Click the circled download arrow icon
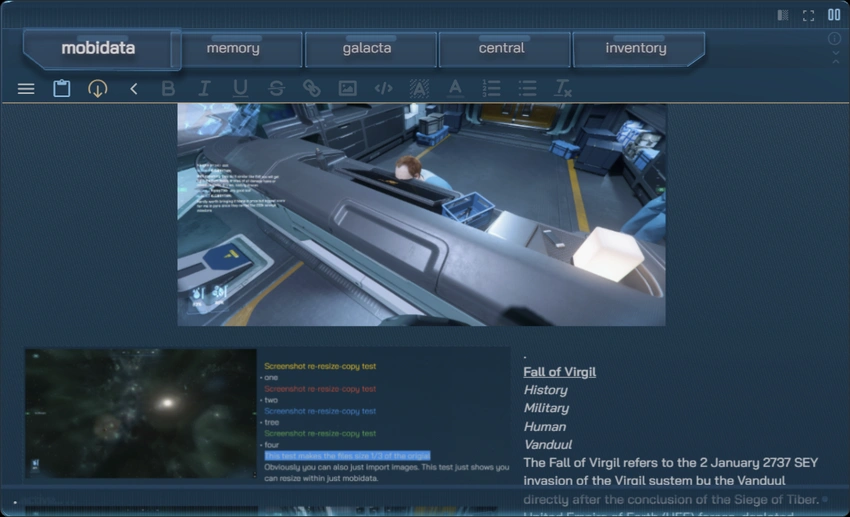The width and height of the screenshot is (850, 517). click(x=98, y=88)
